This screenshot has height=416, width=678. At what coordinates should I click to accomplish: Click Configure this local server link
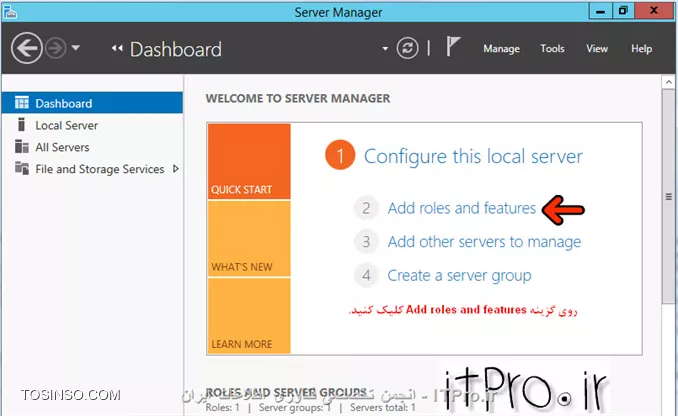point(473,156)
